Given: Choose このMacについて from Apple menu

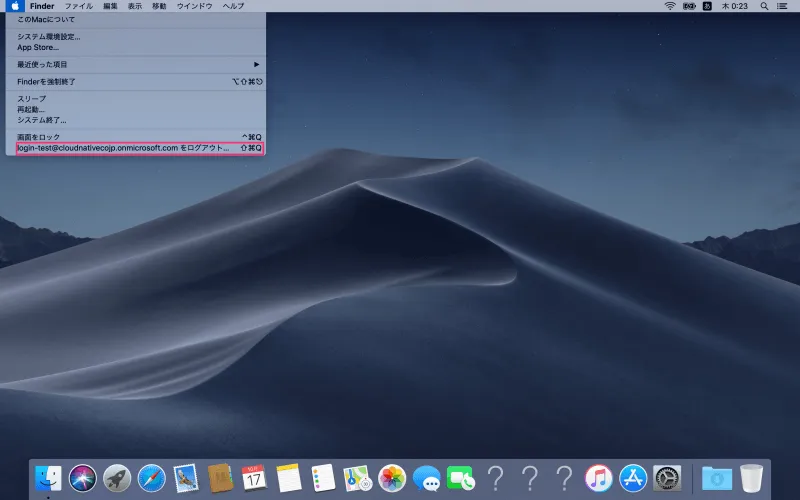Looking at the screenshot, I should point(46,20).
